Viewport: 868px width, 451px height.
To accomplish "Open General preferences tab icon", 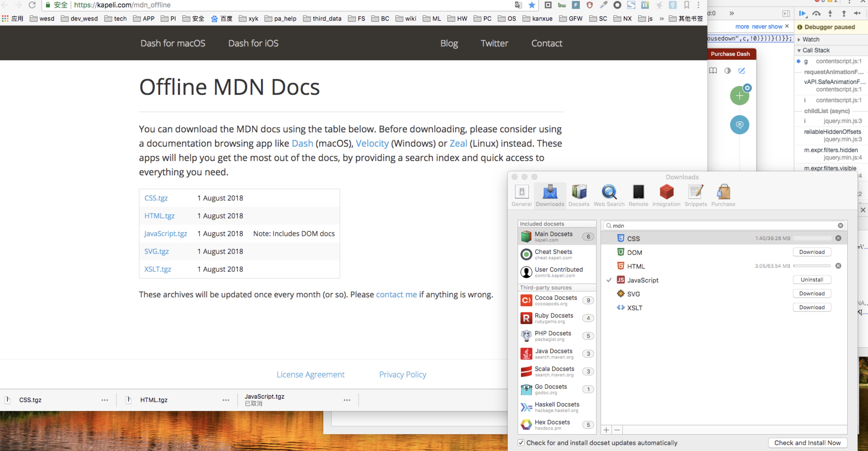I will tap(521, 192).
